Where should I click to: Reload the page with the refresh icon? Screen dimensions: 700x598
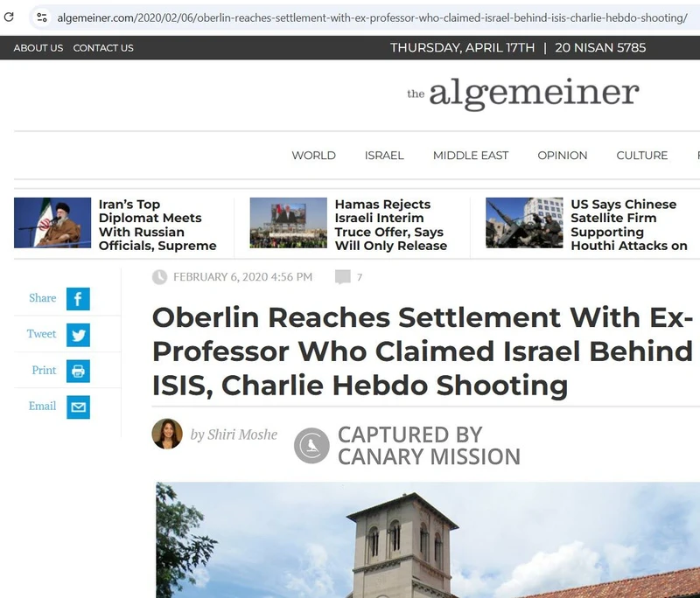point(9,17)
